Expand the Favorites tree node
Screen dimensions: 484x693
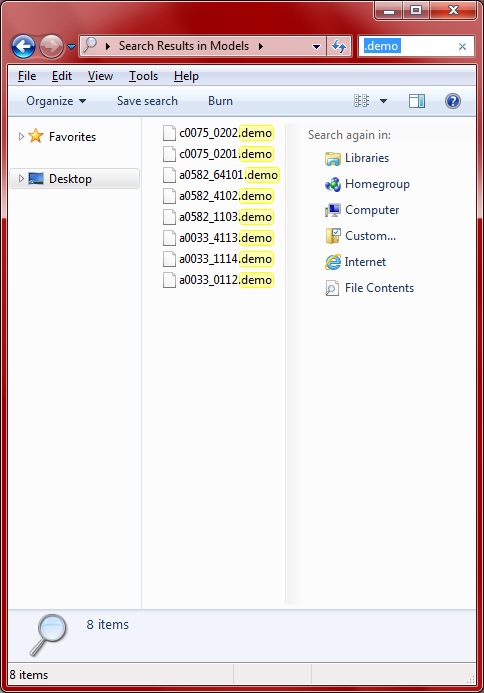point(21,137)
